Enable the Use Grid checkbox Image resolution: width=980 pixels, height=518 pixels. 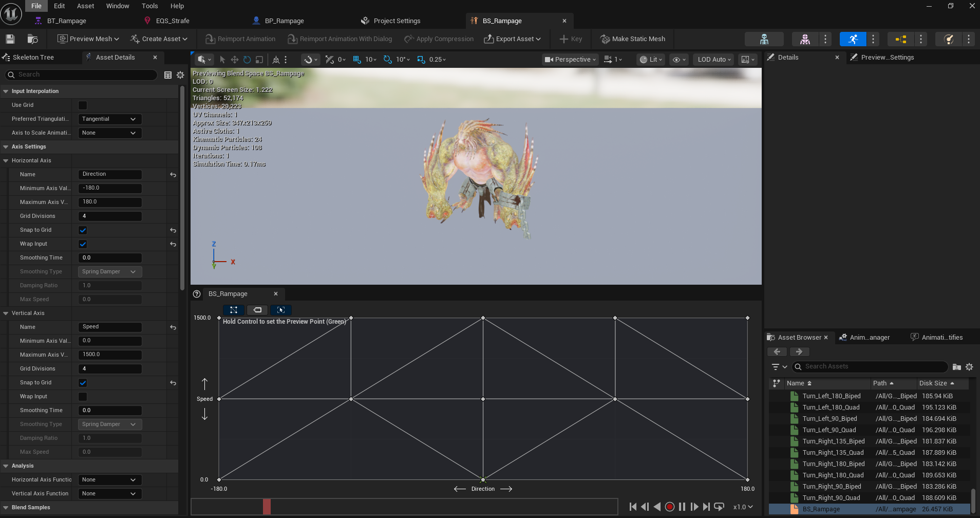coord(83,105)
